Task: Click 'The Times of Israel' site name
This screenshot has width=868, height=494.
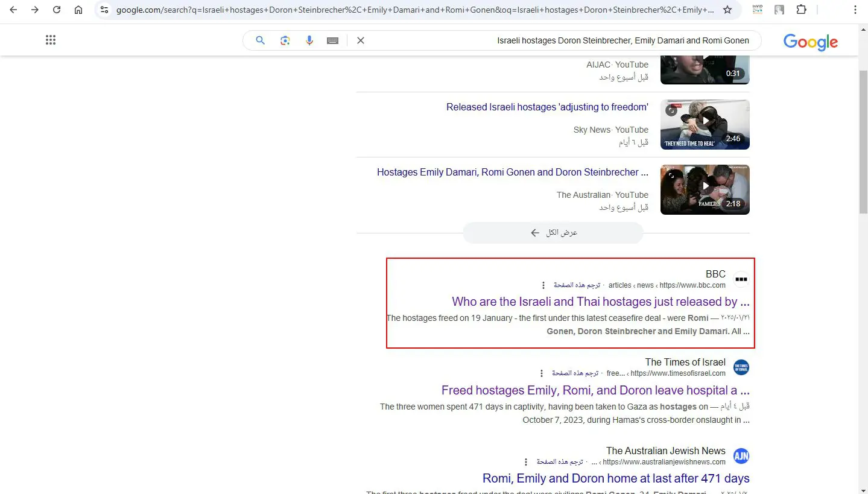Action: (x=685, y=362)
